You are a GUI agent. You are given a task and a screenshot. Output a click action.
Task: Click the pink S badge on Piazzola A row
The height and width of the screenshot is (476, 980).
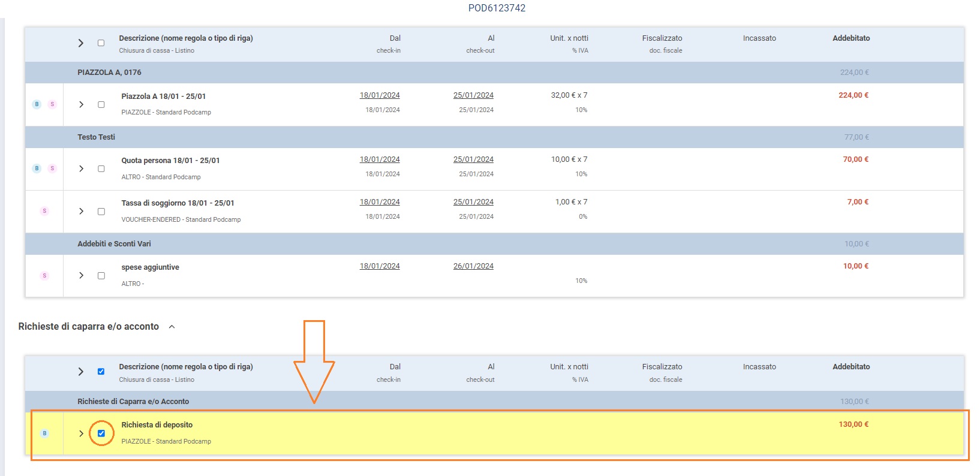pos(52,104)
